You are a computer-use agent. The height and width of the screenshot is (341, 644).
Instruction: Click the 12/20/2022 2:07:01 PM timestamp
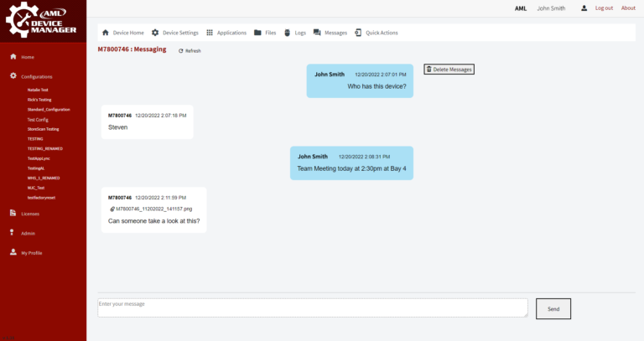[x=381, y=75]
